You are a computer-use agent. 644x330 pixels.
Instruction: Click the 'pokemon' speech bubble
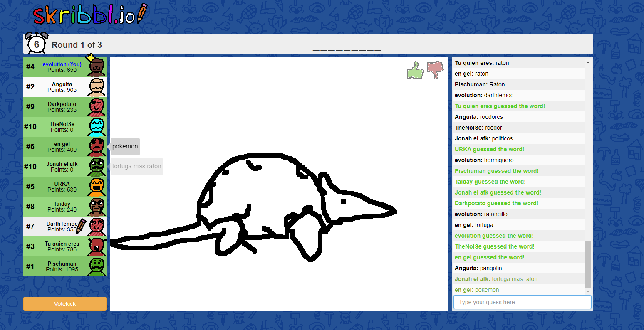coord(125,147)
